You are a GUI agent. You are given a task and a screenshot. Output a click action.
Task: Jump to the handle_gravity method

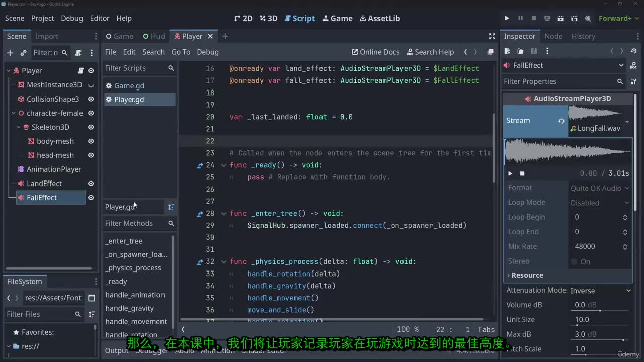pyautogui.click(x=129, y=308)
